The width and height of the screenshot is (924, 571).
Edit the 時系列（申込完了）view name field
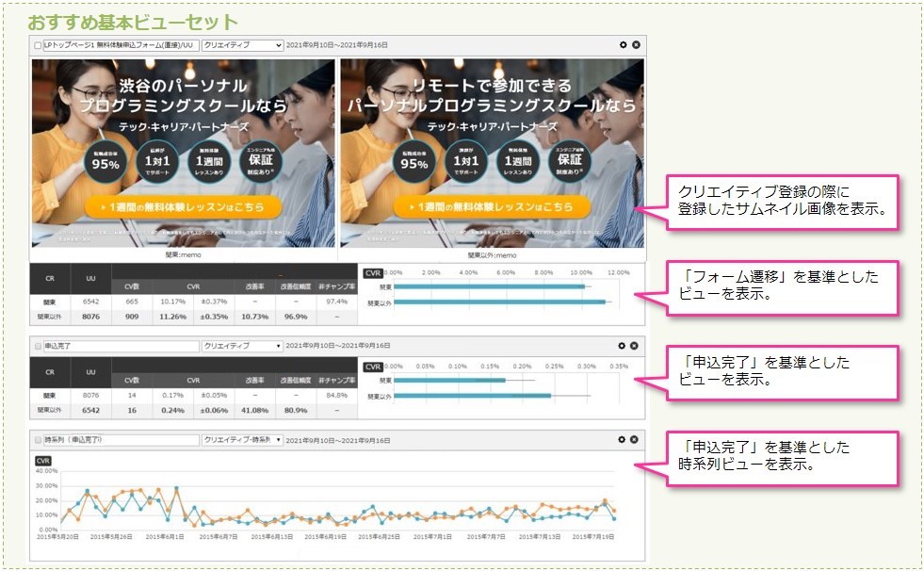(121, 440)
